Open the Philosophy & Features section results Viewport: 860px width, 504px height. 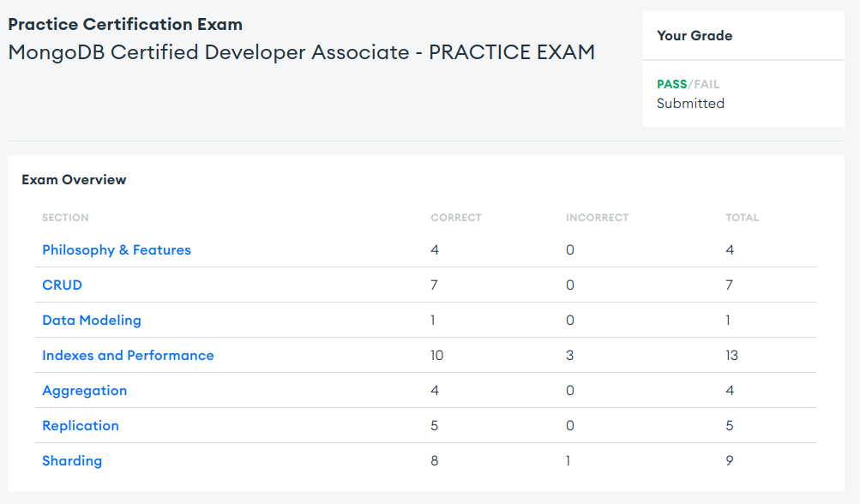coord(116,249)
